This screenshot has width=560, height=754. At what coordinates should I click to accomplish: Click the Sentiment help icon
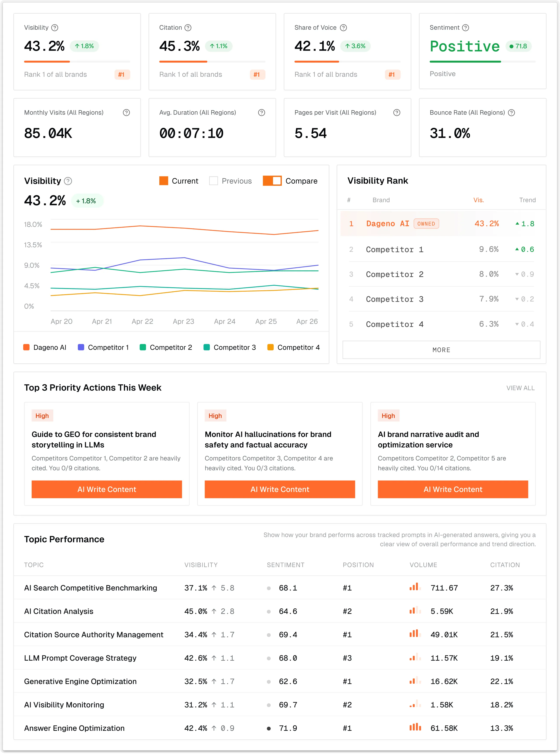coord(466,28)
